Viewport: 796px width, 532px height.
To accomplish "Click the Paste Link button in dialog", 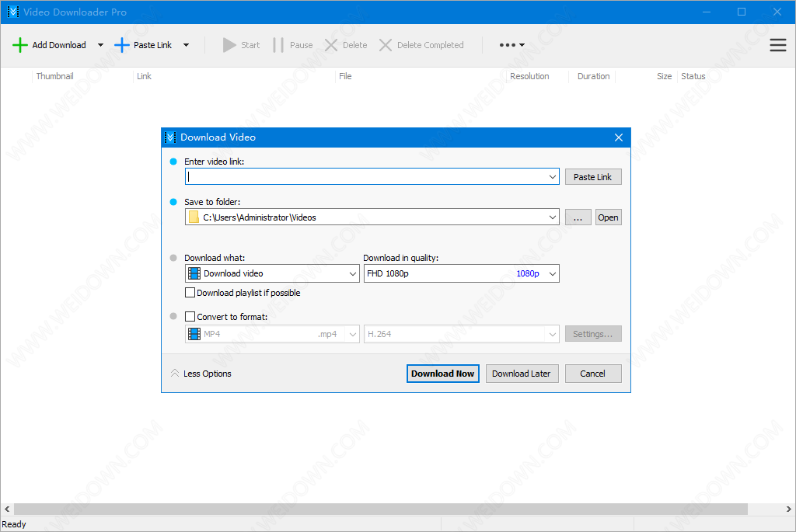I will pyautogui.click(x=593, y=177).
